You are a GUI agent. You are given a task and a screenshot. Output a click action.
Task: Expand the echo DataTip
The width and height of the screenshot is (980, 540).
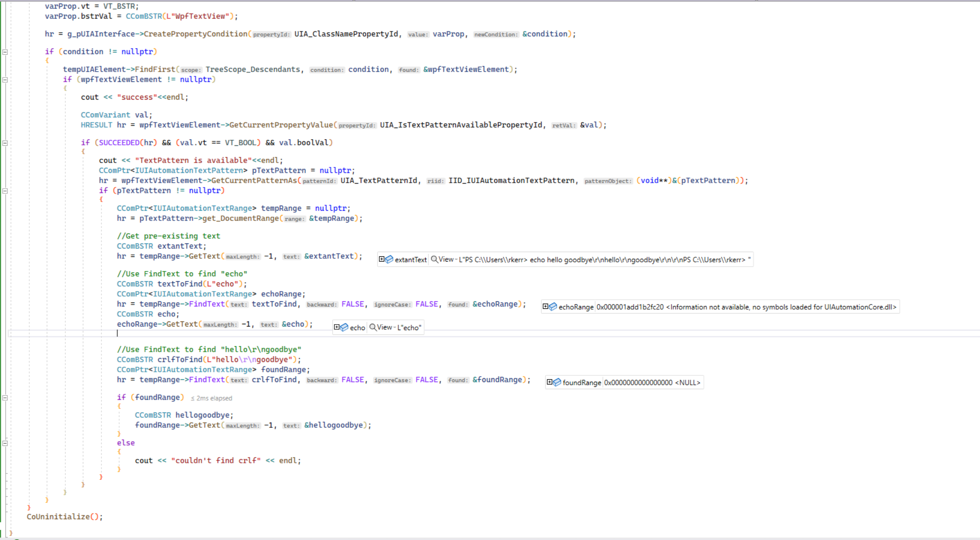coord(337,327)
